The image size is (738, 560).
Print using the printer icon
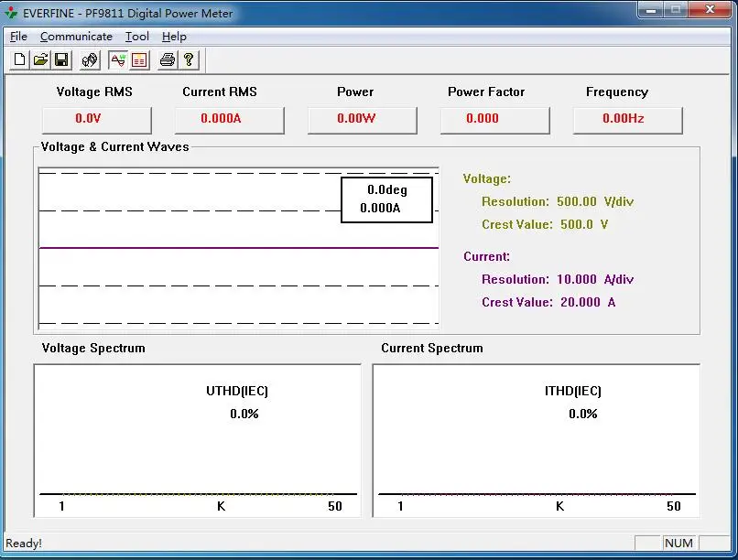coord(168,60)
